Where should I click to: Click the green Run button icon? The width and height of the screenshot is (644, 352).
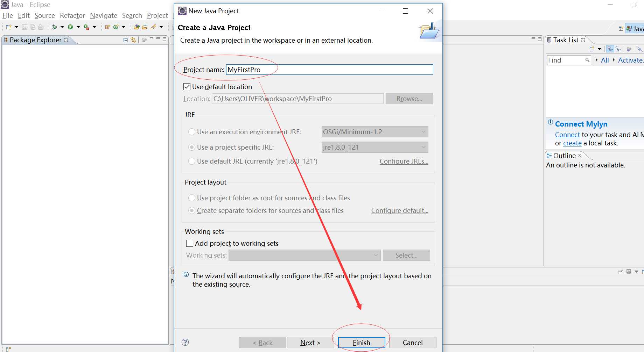click(70, 27)
